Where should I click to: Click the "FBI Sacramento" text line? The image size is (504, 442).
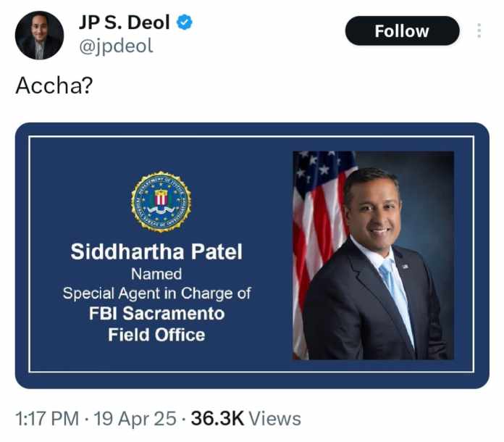coord(156,314)
